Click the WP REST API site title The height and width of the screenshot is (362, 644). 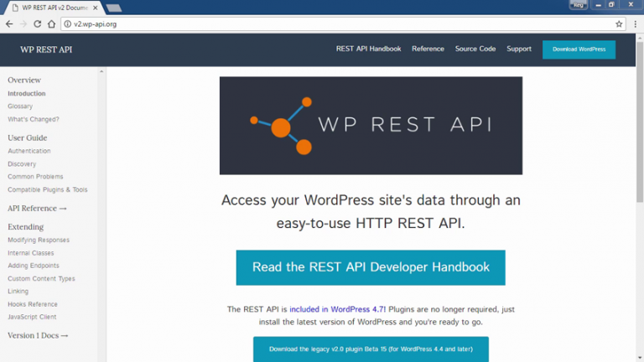coord(46,49)
